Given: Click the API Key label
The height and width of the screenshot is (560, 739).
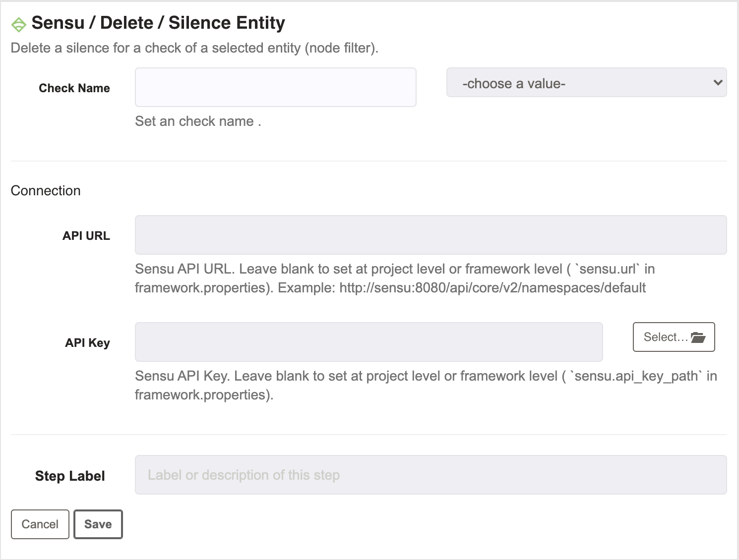Looking at the screenshot, I should [x=87, y=343].
